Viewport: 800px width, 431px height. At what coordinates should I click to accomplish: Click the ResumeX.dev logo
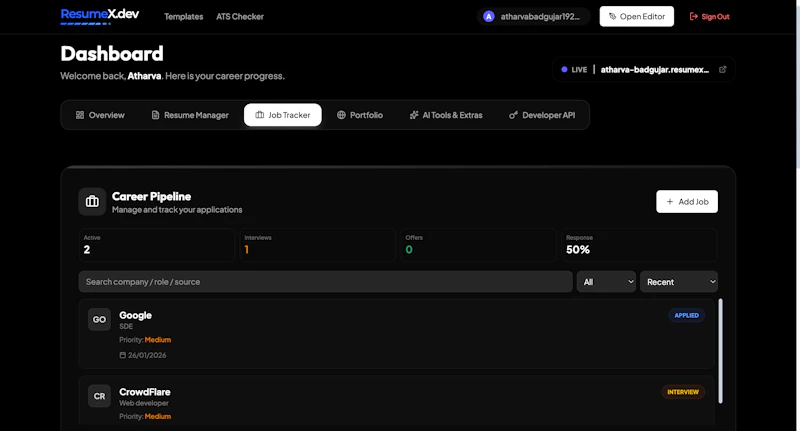(x=99, y=16)
